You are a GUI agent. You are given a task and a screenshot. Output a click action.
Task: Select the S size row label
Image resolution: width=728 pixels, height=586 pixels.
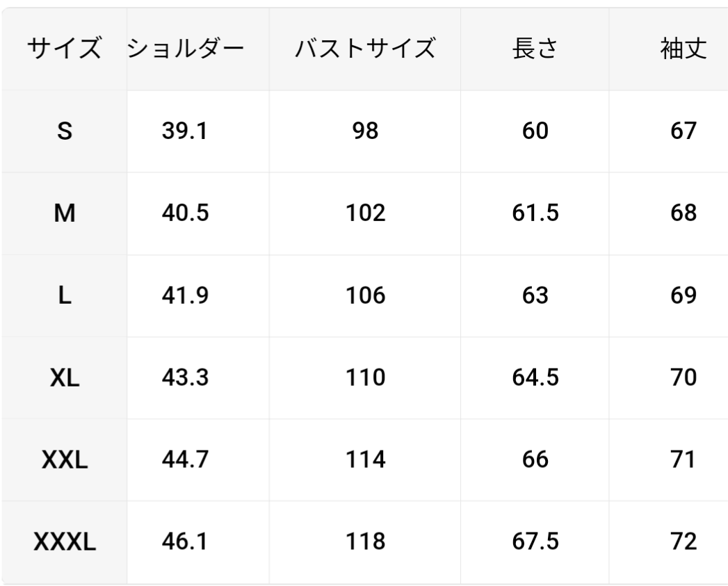64,131
